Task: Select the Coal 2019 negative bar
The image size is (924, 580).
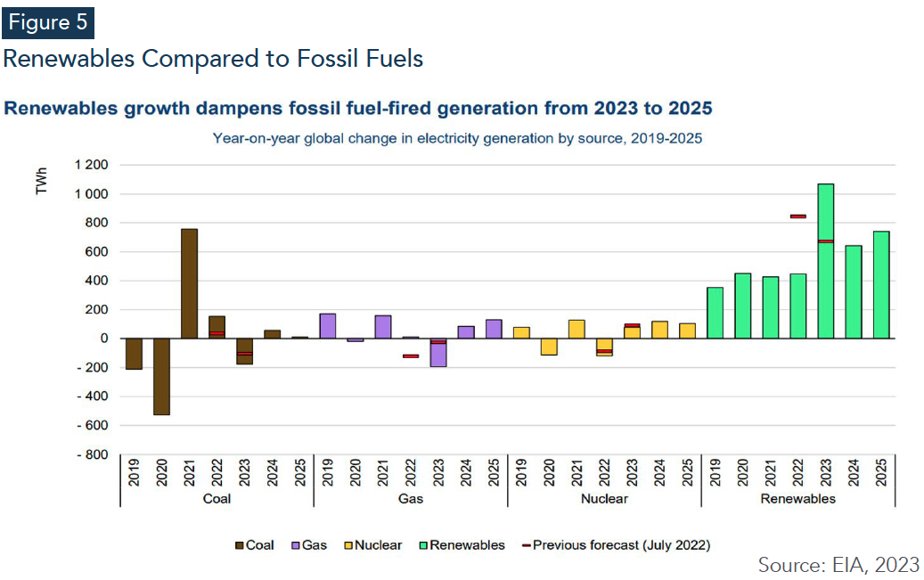Action: pyautogui.click(x=134, y=354)
